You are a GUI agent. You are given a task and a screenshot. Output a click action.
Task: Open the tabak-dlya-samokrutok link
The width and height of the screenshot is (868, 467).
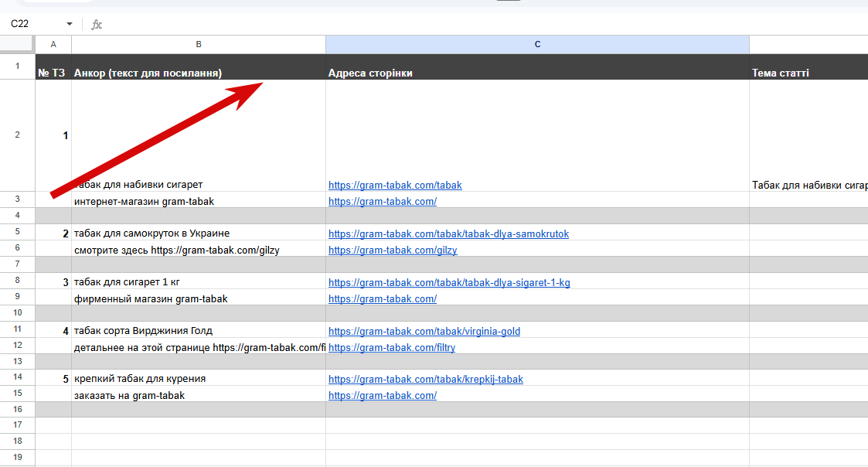tap(448, 233)
